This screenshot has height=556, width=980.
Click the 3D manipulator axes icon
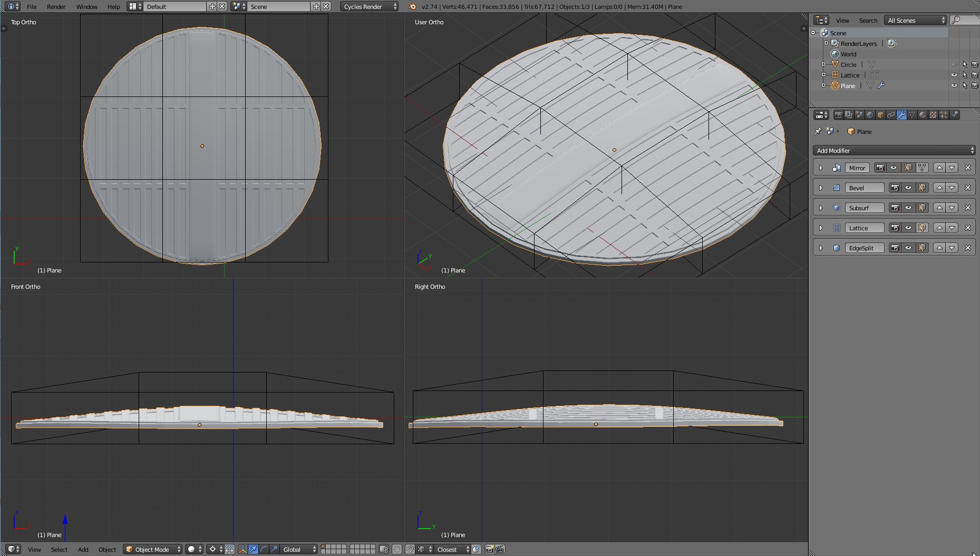[x=242, y=549]
